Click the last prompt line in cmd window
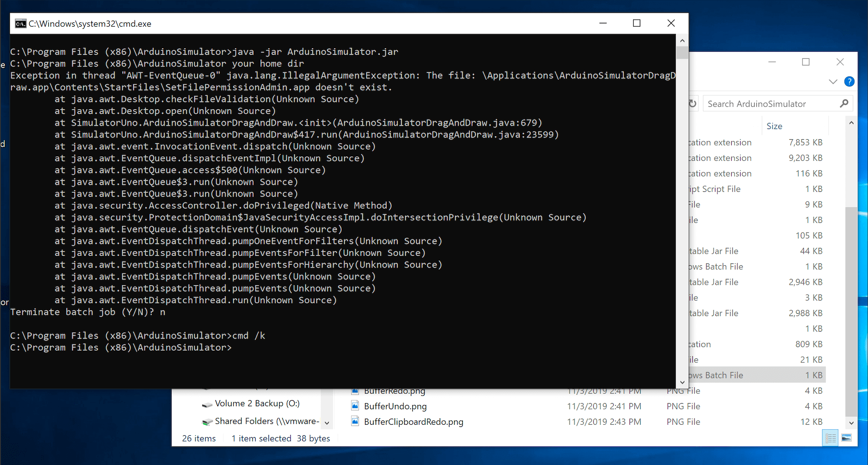Screen dimensions: 868x465 [x=121, y=347]
